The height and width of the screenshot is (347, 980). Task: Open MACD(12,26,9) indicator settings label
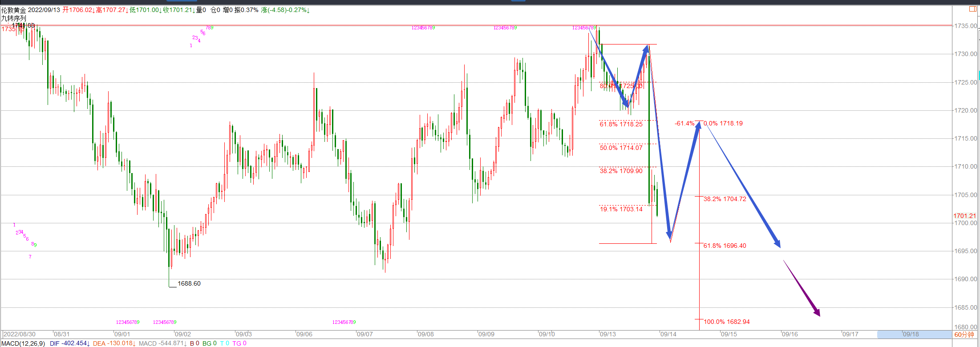coord(23,343)
